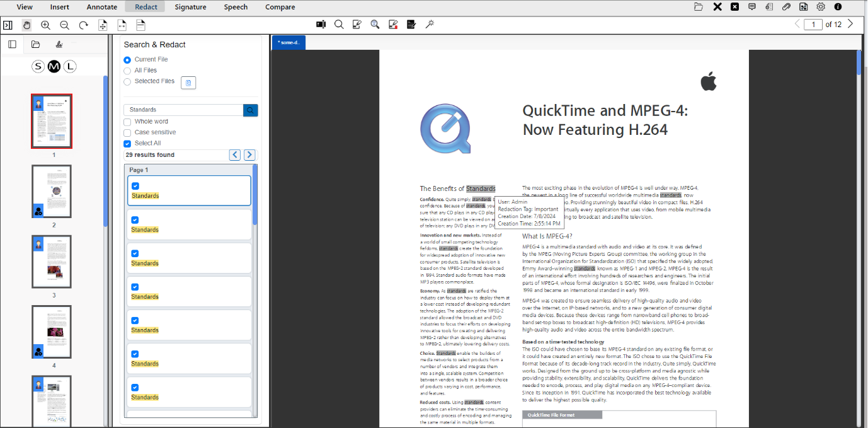Click the blue search button
This screenshot has height=428, width=868.
[x=251, y=110]
